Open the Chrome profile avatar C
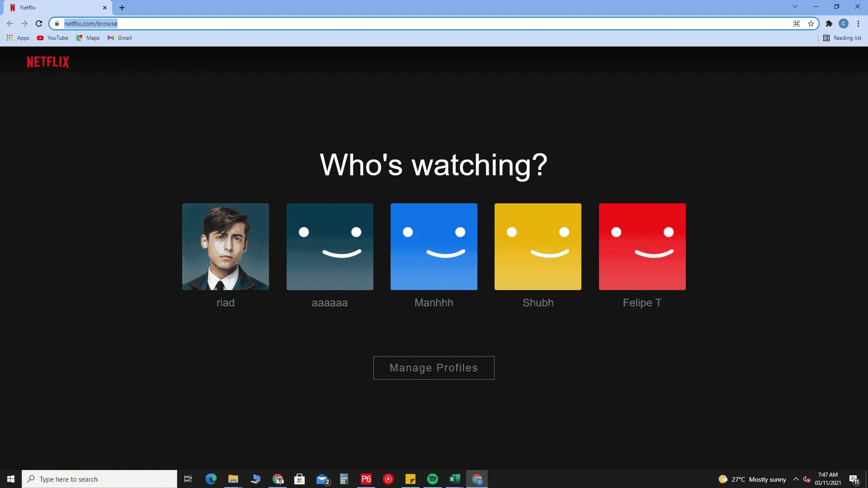 click(x=844, y=23)
